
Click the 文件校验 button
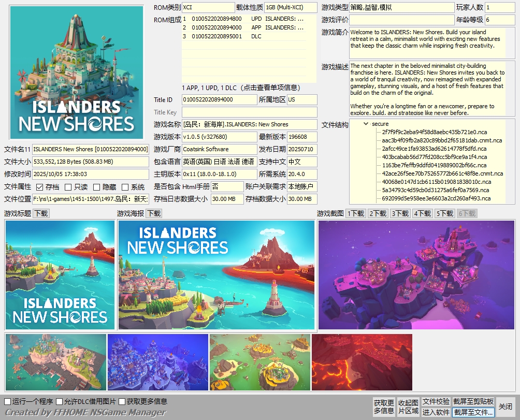(436, 401)
